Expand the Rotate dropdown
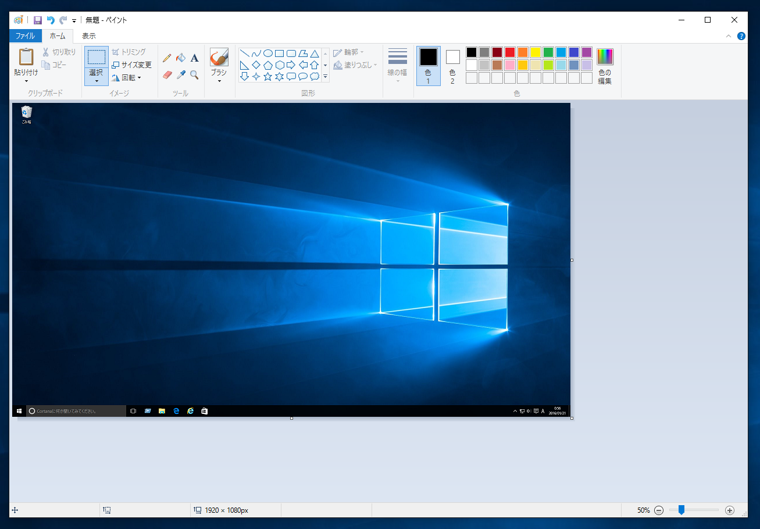 point(127,78)
